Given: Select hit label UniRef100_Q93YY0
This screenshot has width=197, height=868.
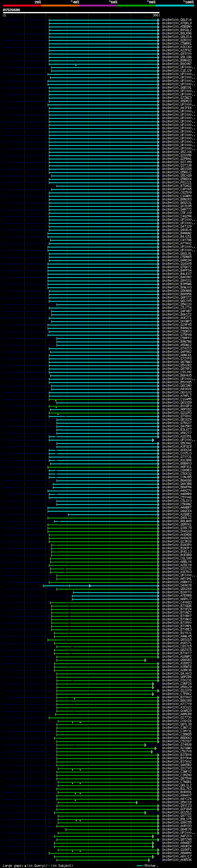Looking at the screenshot, I should pos(177,54).
